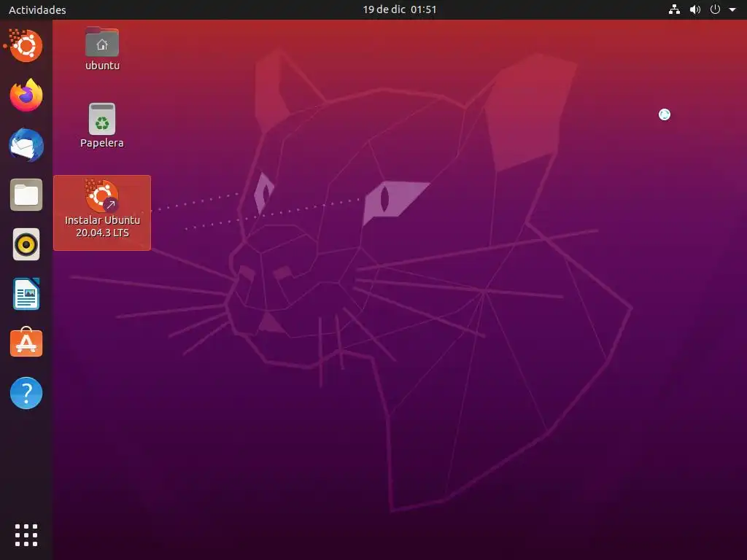Launch Firefox from the dock
Screen dimensions: 747x560
26,96
